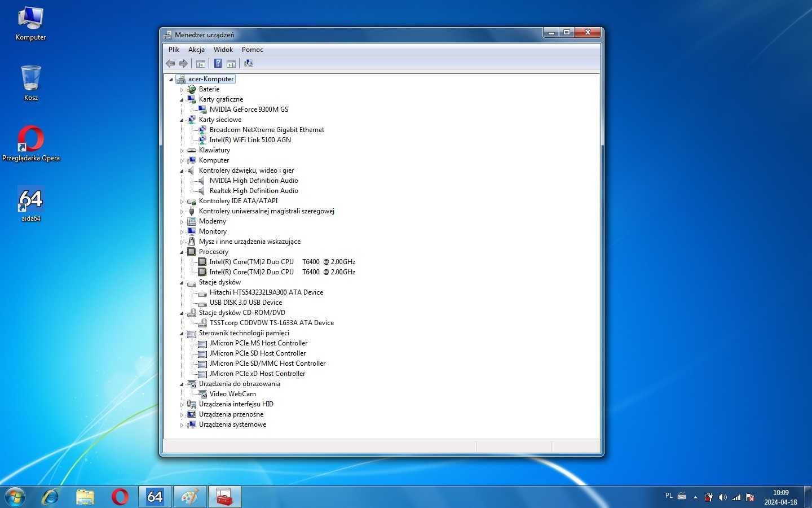Screen dimensions: 812x508
Task: Click TSSTcorp CDDVDW drive icon
Action: (202, 323)
